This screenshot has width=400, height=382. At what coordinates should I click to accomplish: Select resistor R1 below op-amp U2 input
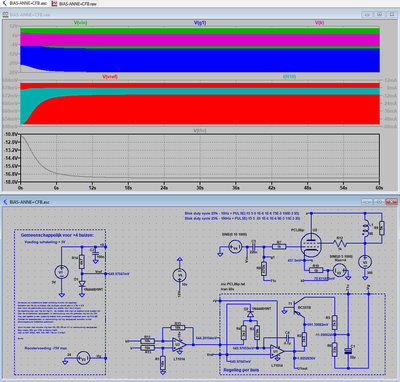[x=163, y=363]
